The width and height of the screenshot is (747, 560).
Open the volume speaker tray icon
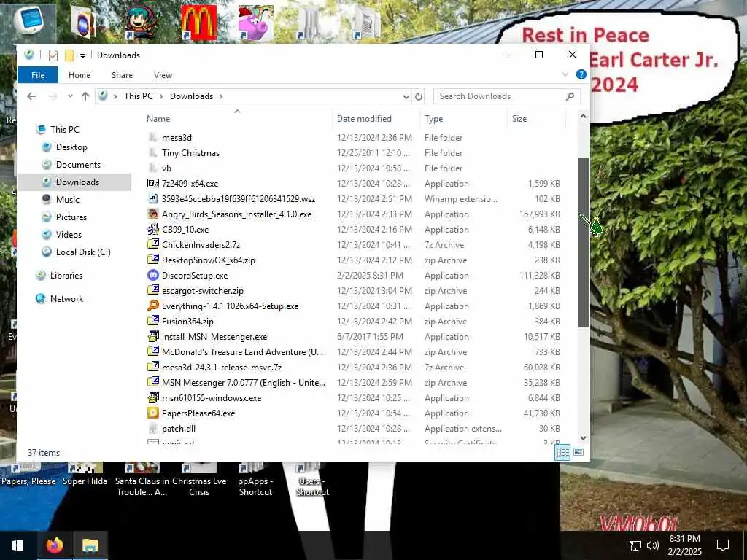pos(653,545)
